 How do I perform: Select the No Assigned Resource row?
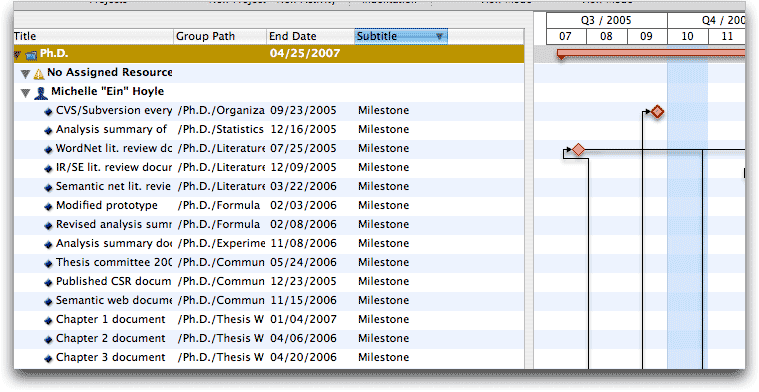point(269,73)
